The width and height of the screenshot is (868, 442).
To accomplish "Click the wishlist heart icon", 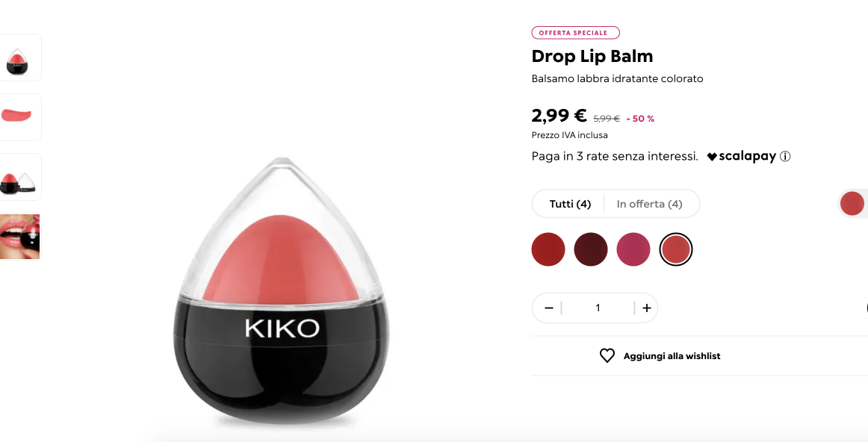I will click(x=607, y=355).
